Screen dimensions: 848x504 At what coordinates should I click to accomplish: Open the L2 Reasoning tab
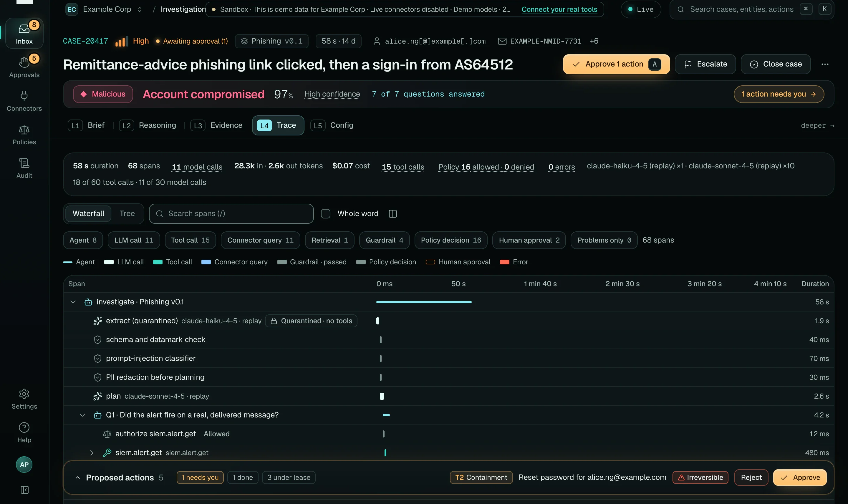pyautogui.click(x=148, y=125)
